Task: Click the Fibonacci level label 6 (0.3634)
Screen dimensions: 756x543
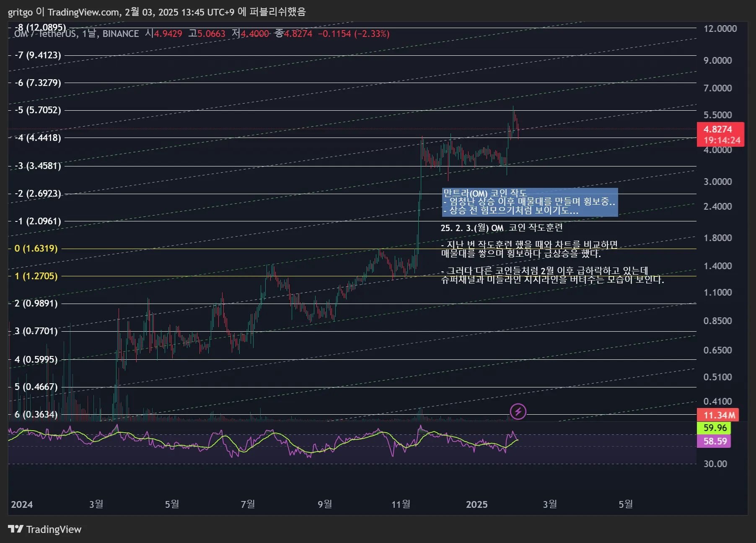Action: pos(36,414)
